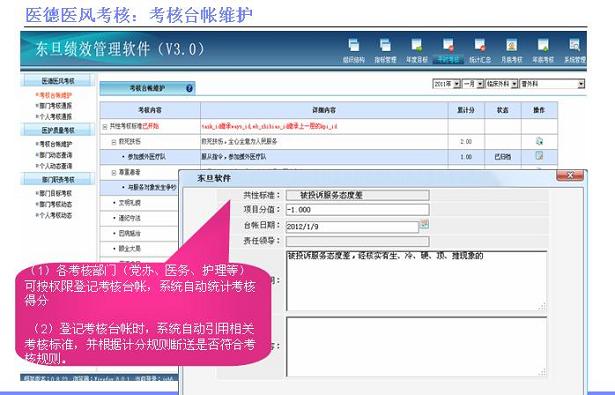Select the 遵纪守法 tree row

click(140, 218)
